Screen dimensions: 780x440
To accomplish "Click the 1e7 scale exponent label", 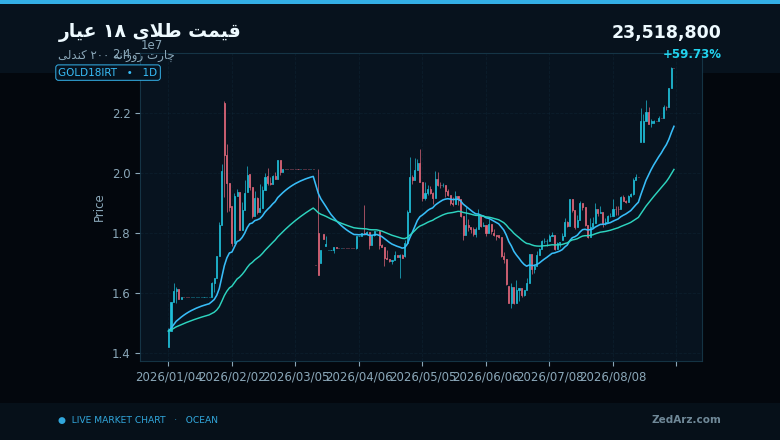I will click(x=152, y=45).
